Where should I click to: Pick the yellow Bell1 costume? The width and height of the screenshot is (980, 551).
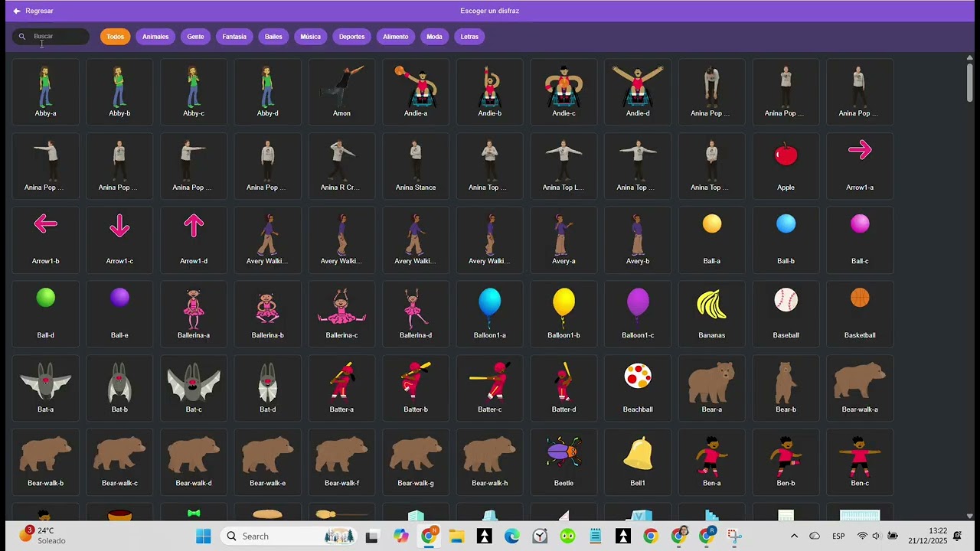[x=638, y=461]
